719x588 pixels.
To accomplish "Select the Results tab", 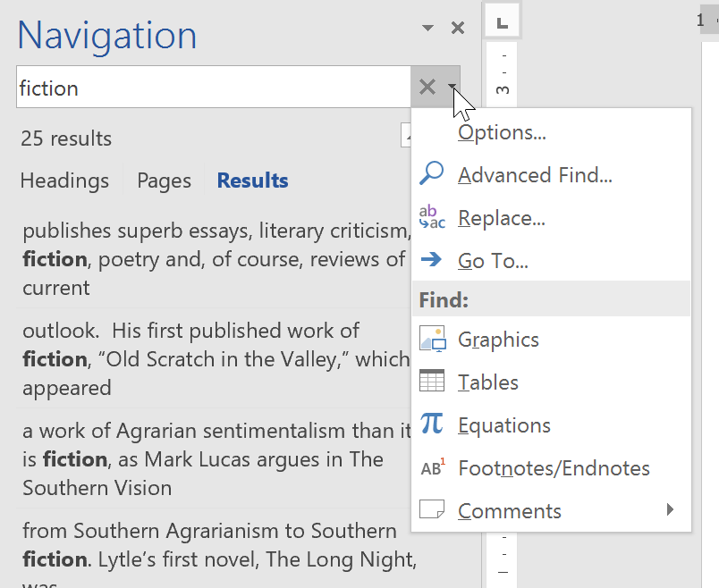I will 252,180.
